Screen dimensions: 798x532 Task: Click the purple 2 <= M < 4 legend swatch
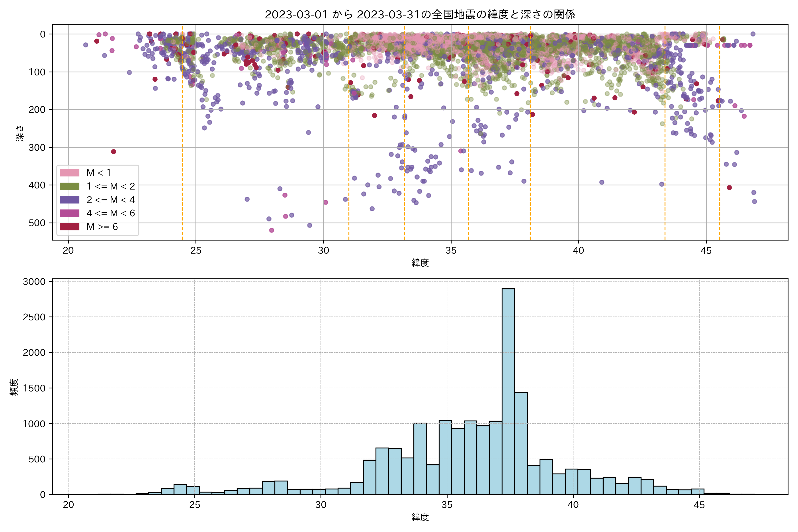(x=70, y=200)
